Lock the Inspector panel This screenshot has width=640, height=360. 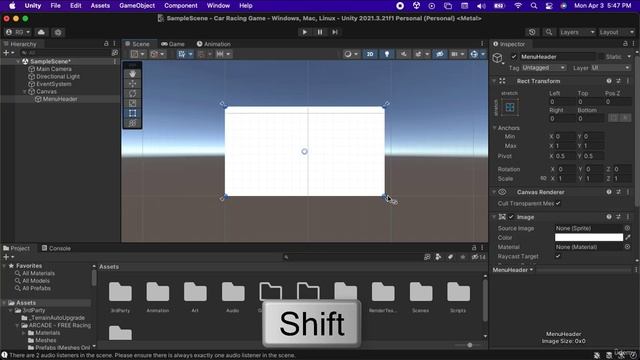click(x=625, y=44)
